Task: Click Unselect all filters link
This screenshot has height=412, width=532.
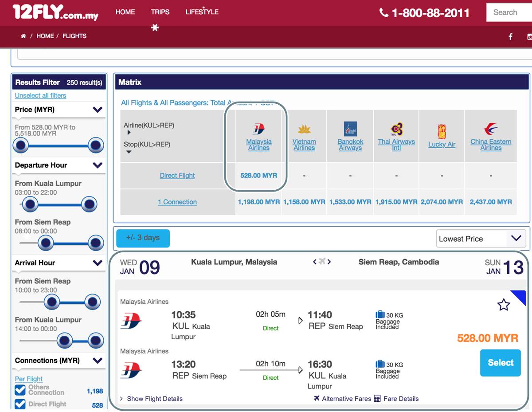Action: point(40,95)
